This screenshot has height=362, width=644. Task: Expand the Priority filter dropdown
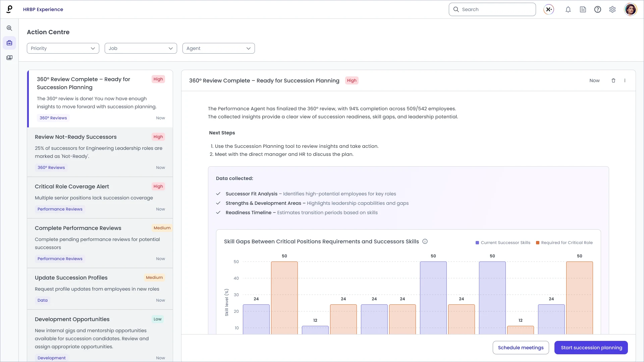(63, 48)
